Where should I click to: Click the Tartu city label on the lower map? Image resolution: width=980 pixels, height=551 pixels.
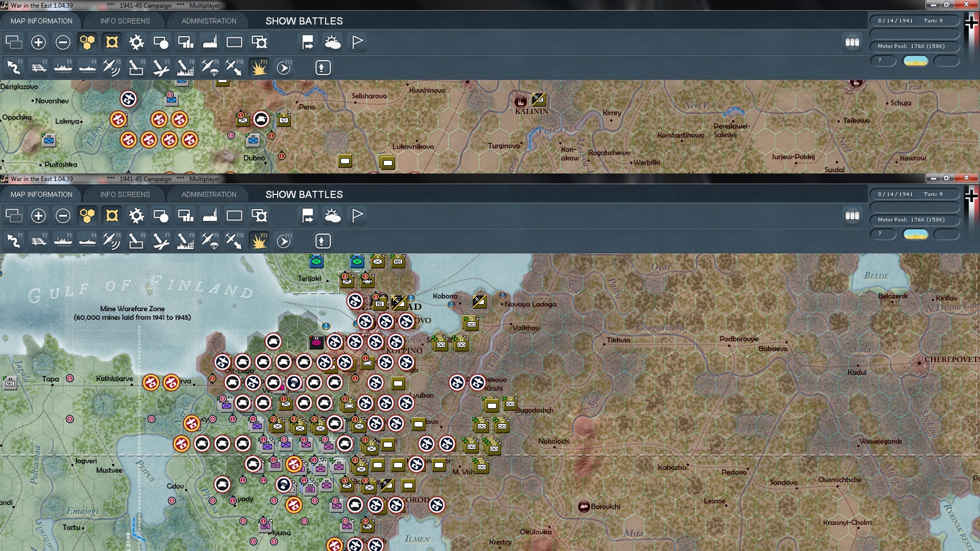pos(71,528)
